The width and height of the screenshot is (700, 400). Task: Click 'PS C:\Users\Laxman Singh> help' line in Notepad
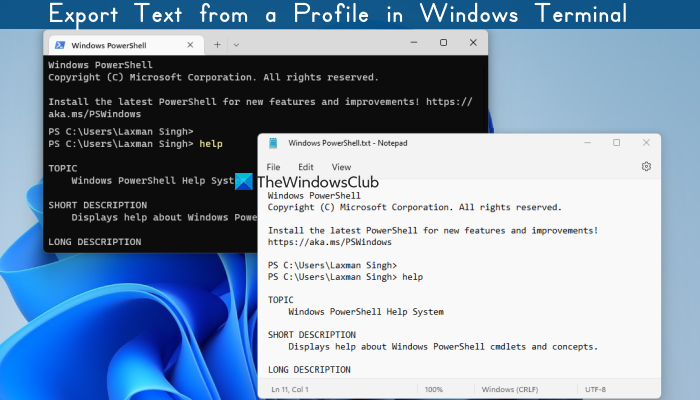[345, 277]
